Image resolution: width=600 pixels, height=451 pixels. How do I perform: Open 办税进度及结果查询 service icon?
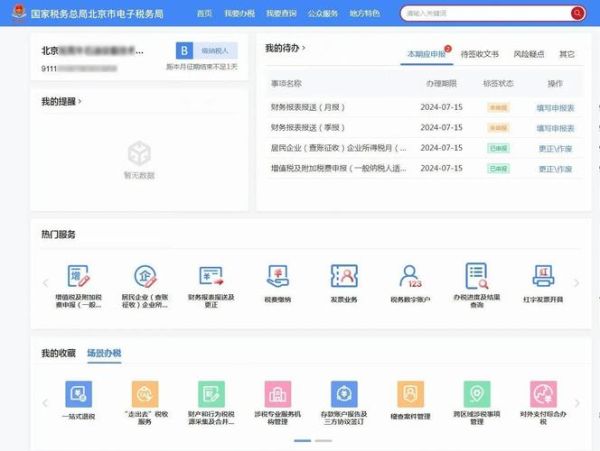point(477,275)
